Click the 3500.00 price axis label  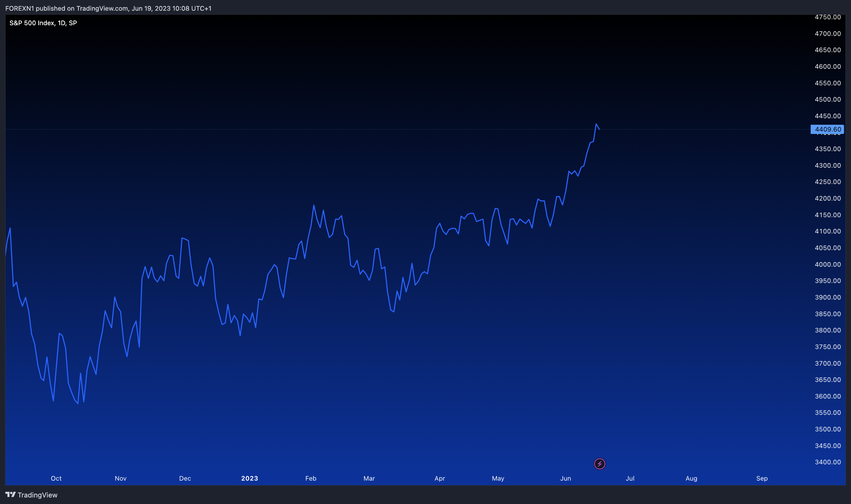(828, 429)
